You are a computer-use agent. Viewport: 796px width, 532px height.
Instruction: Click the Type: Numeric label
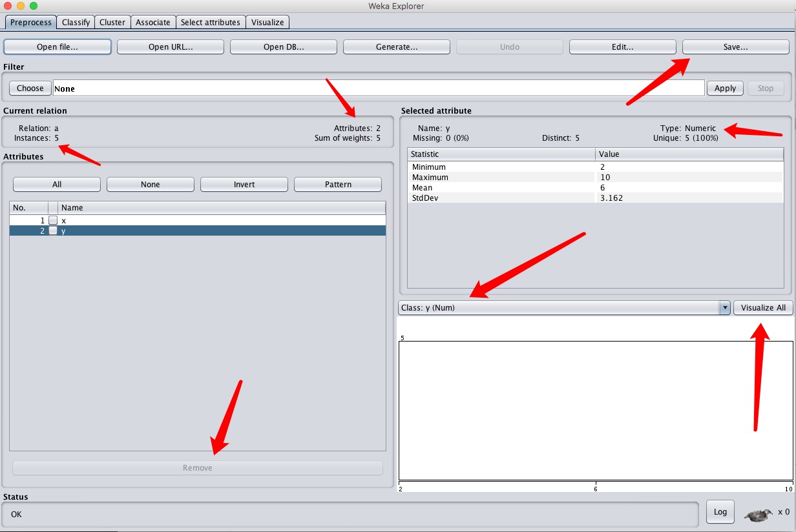(x=688, y=128)
